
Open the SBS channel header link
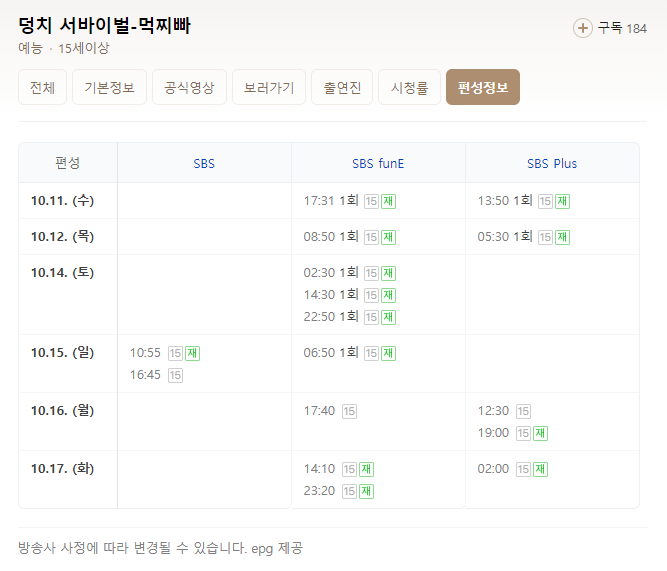[x=204, y=164]
